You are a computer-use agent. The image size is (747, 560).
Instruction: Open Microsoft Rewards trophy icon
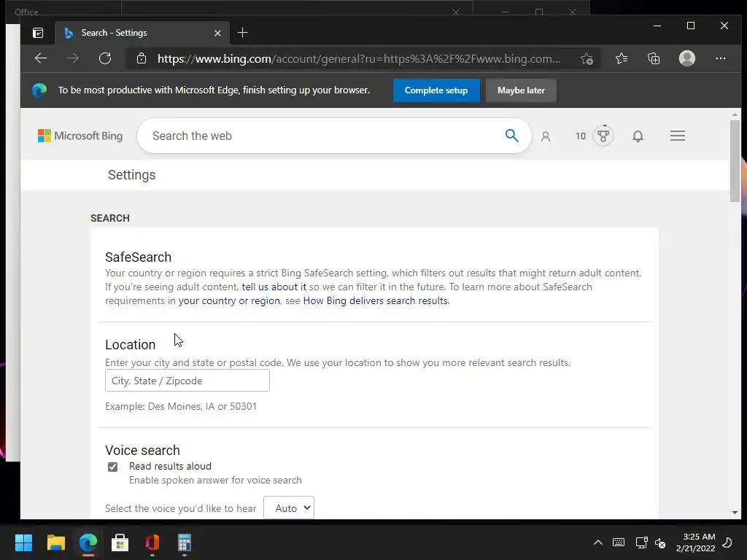(x=603, y=136)
